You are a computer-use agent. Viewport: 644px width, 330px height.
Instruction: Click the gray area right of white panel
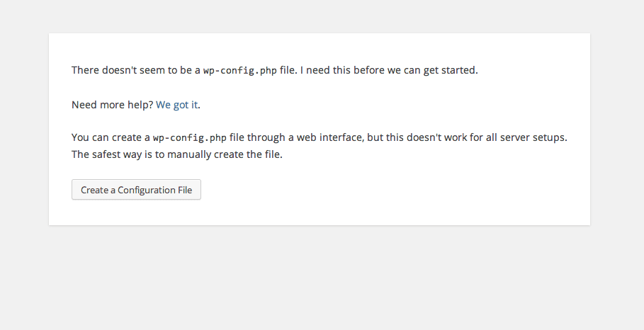pos(617,127)
